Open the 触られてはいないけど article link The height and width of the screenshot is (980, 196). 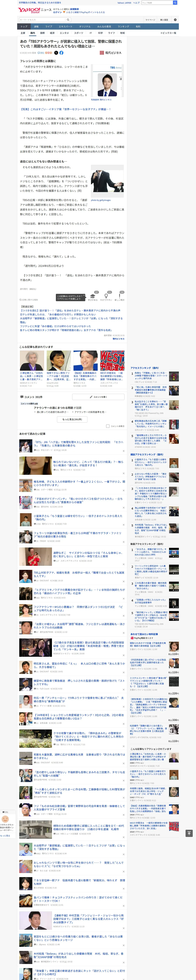(x=88, y=463)
